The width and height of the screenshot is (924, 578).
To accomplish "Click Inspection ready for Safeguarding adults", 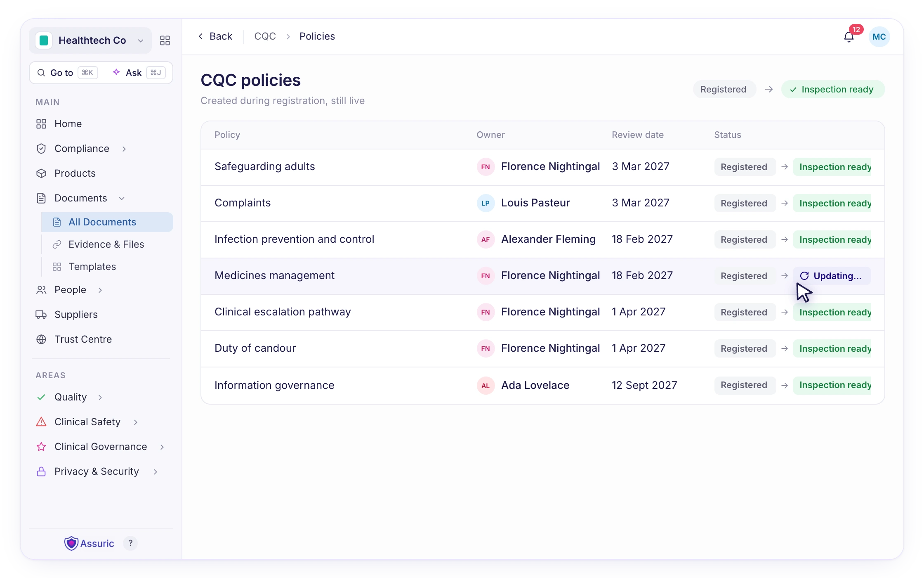I will pyautogui.click(x=832, y=167).
